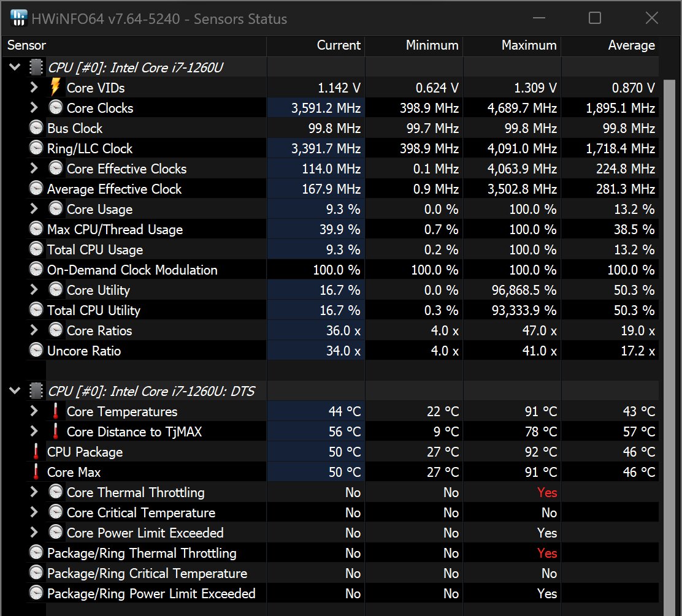Click the clock icon beside Core Thermal Throttling
Viewport: 682px width, 616px height.
coord(56,492)
